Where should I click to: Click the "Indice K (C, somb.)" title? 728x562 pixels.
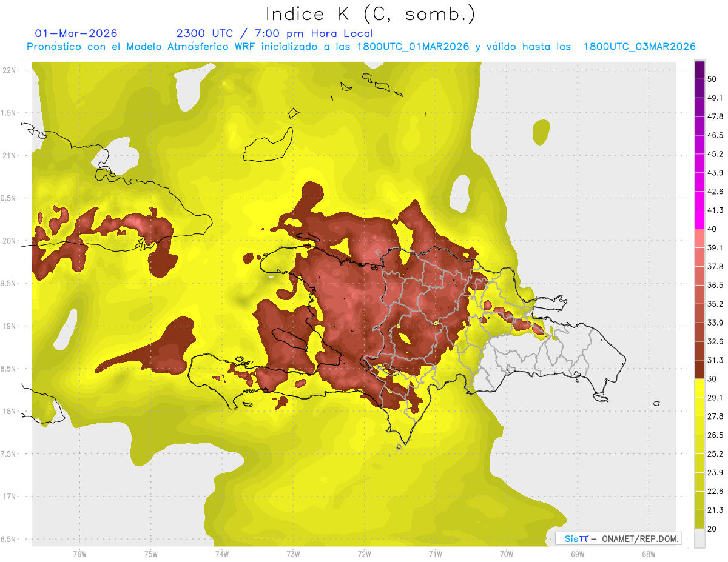tap(370, 14)
